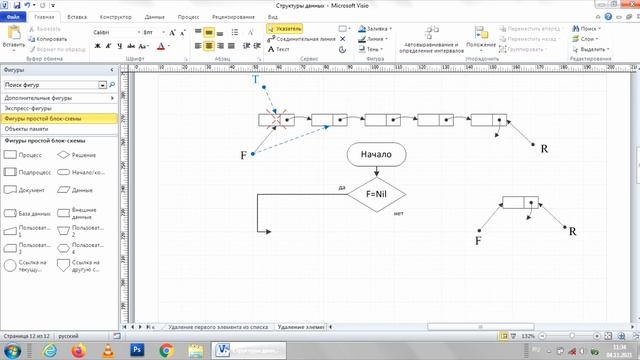Open the Положение dropdown
This screenshot has height=360, width=640.
pyautogui.click(x=481, y=40)
